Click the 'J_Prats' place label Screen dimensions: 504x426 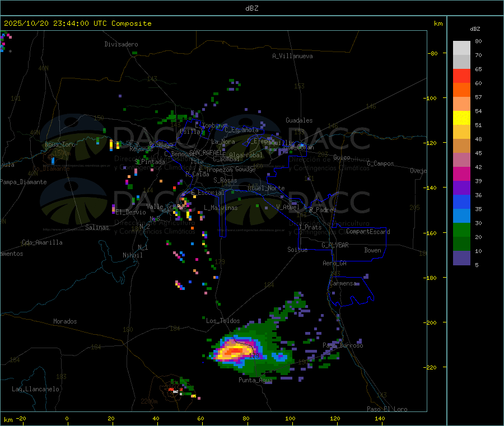(x=310, y=227)
